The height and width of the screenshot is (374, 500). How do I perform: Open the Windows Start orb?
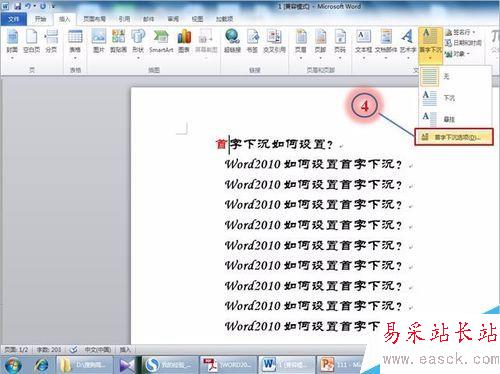(x=13, y=366)
